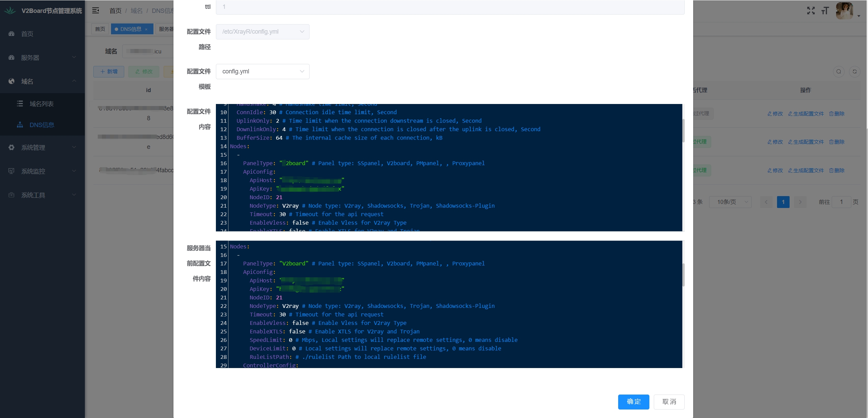Click the 取消 cancel button

coord(669,402)
